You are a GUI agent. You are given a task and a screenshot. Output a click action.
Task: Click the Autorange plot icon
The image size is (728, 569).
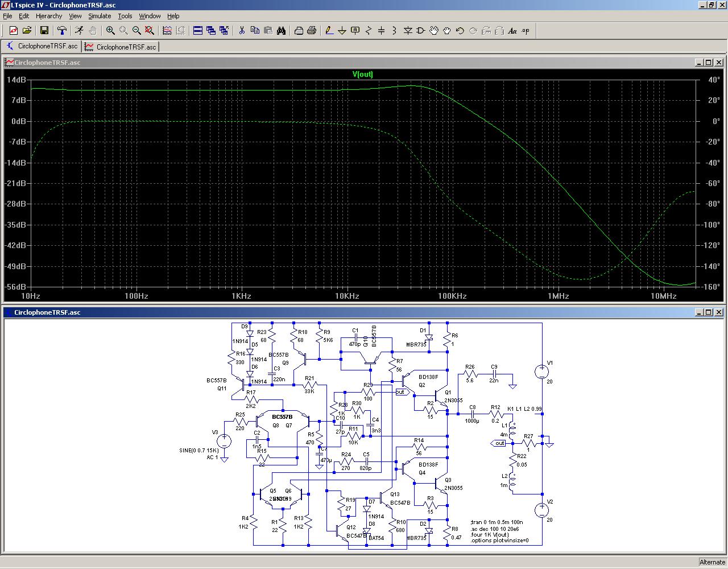167,31
